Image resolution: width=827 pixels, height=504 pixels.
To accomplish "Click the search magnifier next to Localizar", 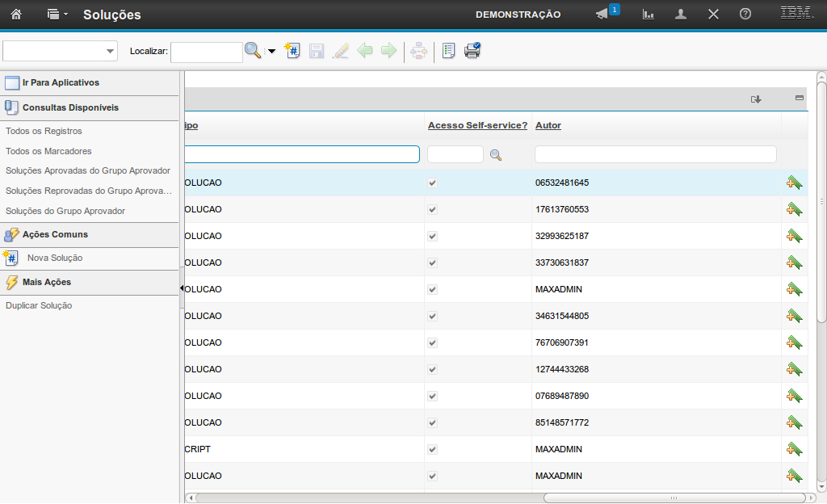I will coord(253,51).
